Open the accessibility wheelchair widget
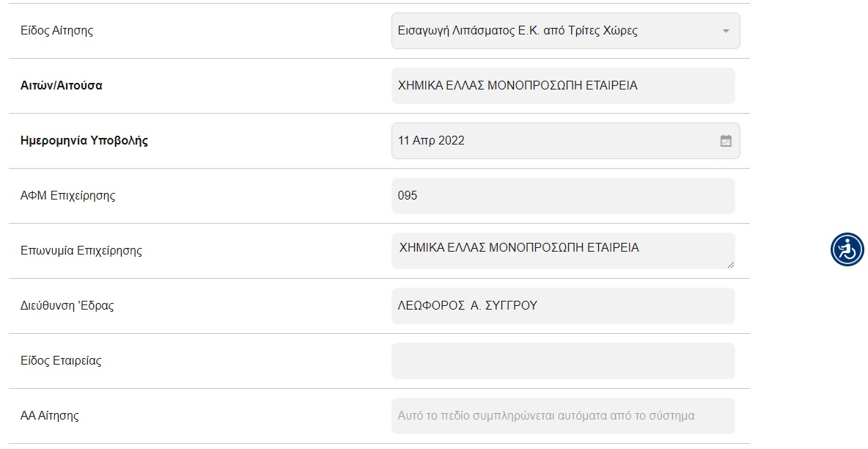This screenshot has width=868, height=449. (x=847, y=249)
